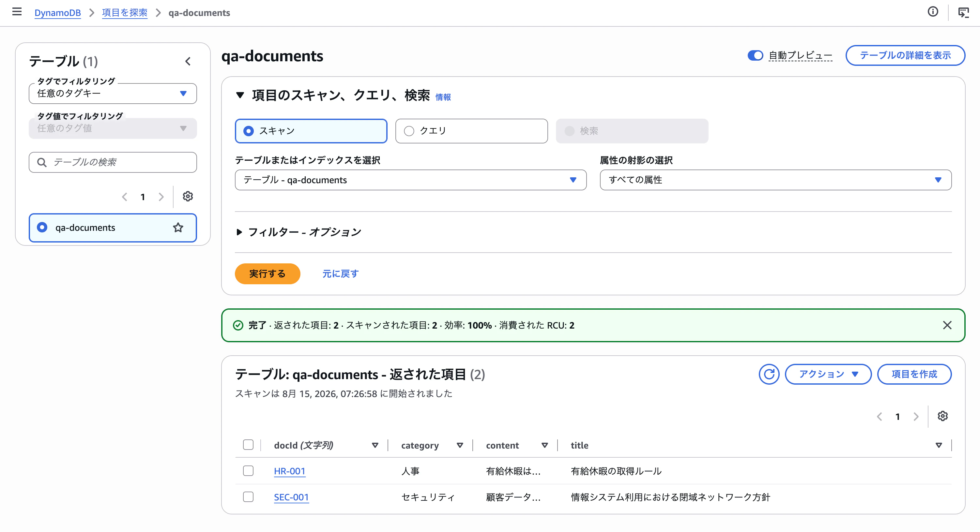Viewport: 980px width, 532px height.
Task: Open the HR-001 item link
Action: 289,471
